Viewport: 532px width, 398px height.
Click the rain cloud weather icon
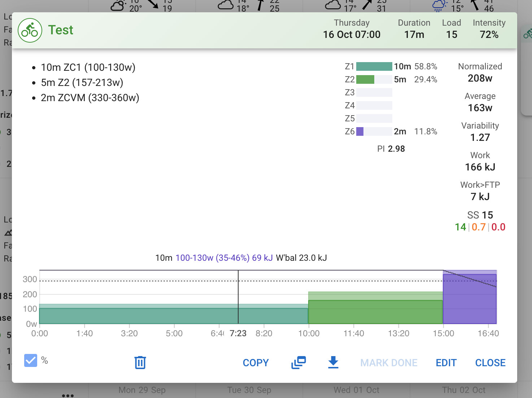coord(439,5)
